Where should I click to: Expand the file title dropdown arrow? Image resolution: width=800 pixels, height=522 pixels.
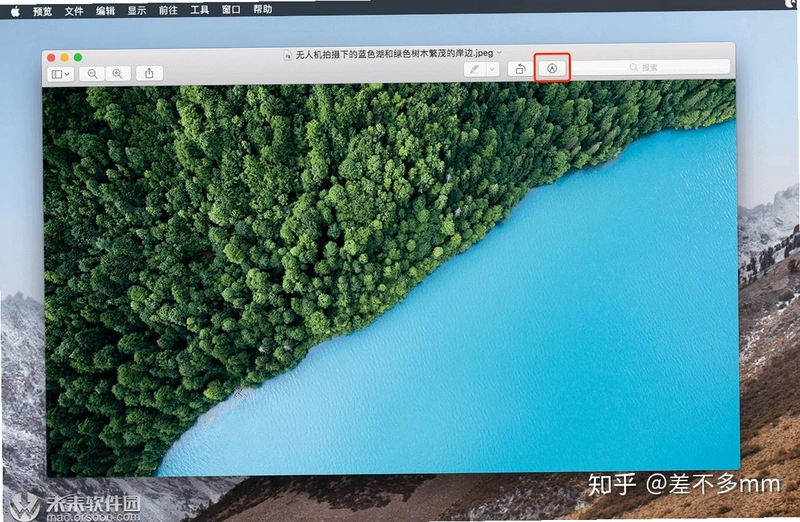[499, 52]
